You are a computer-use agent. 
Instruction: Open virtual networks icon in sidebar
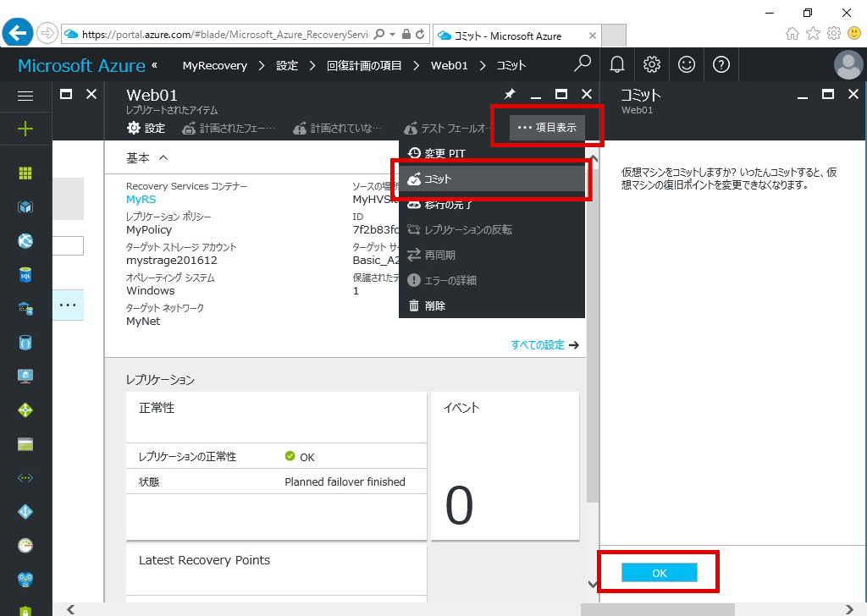tap(25, 478)
